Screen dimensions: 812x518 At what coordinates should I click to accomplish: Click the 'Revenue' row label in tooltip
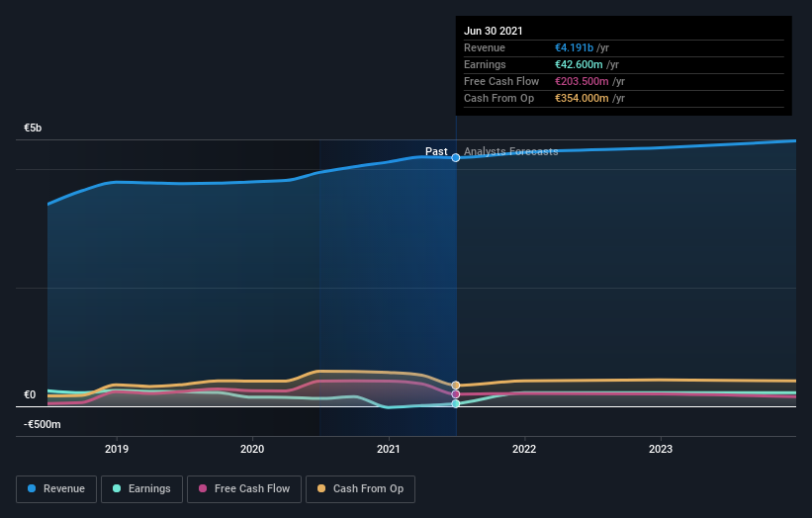[485, 48]
